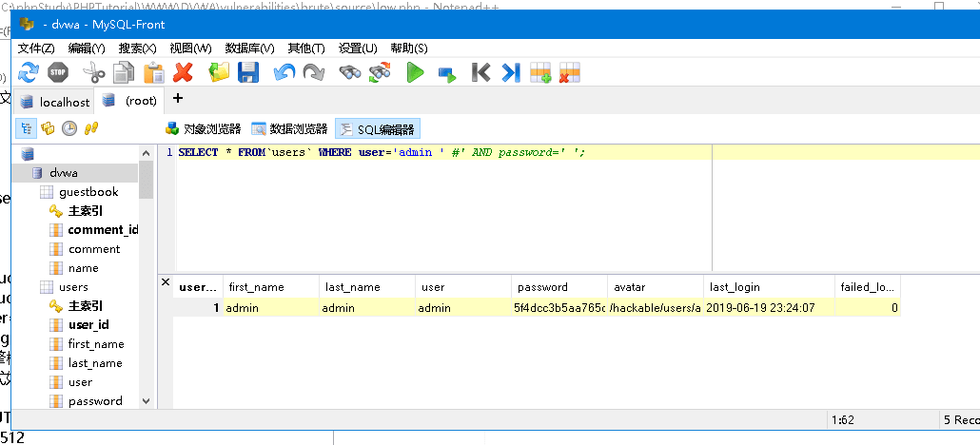Open the 其他(T) menu

tap(306, 48)
